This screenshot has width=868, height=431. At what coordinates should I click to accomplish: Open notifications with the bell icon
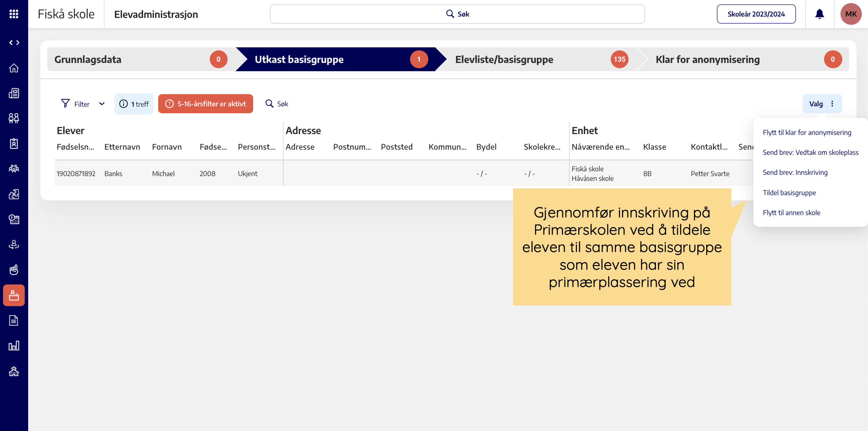[x=819, y=14]
